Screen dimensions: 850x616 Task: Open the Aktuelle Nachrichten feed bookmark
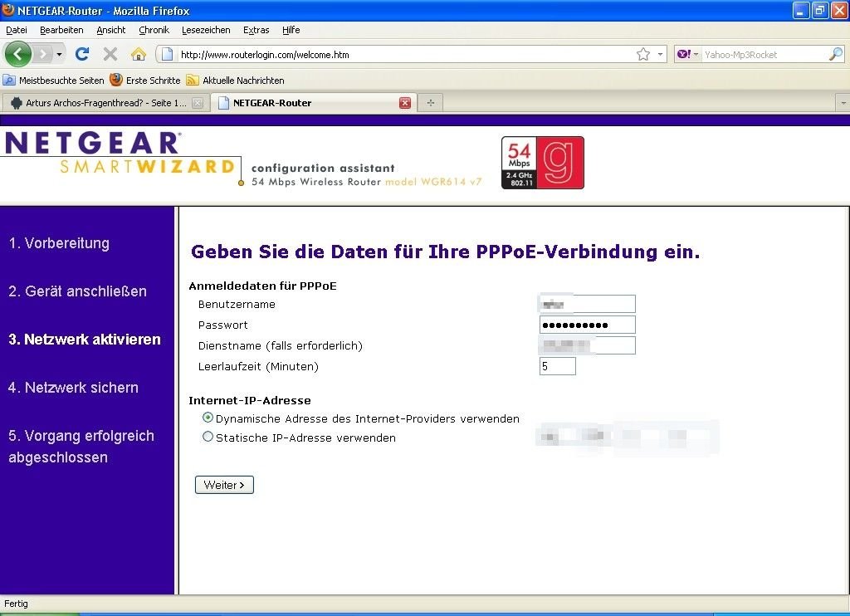(235, 81)
